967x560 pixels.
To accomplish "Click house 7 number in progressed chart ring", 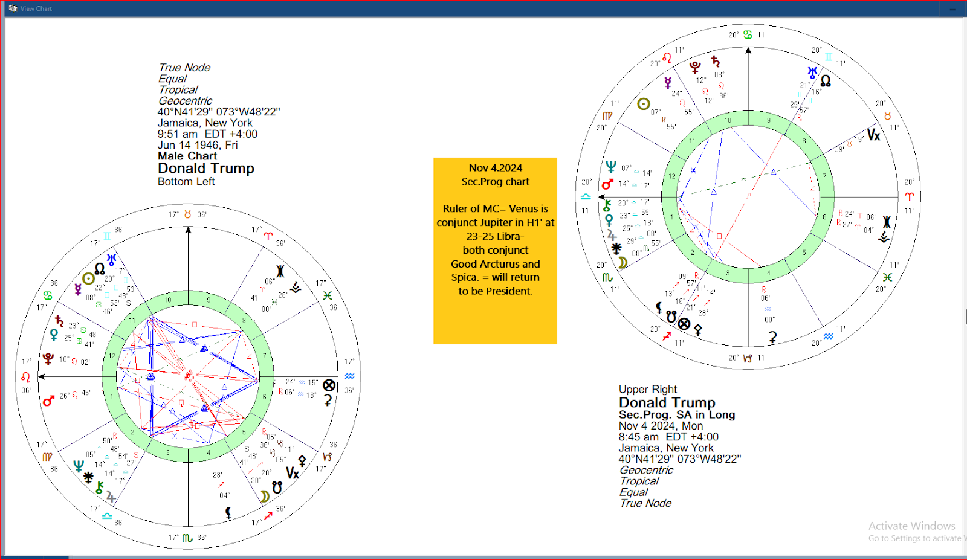I will [824, 176].
